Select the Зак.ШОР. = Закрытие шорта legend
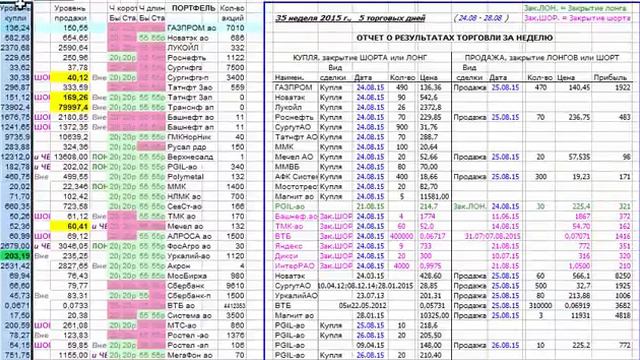Viewport: 640px width, 360px height. click(x=577, y=18)
